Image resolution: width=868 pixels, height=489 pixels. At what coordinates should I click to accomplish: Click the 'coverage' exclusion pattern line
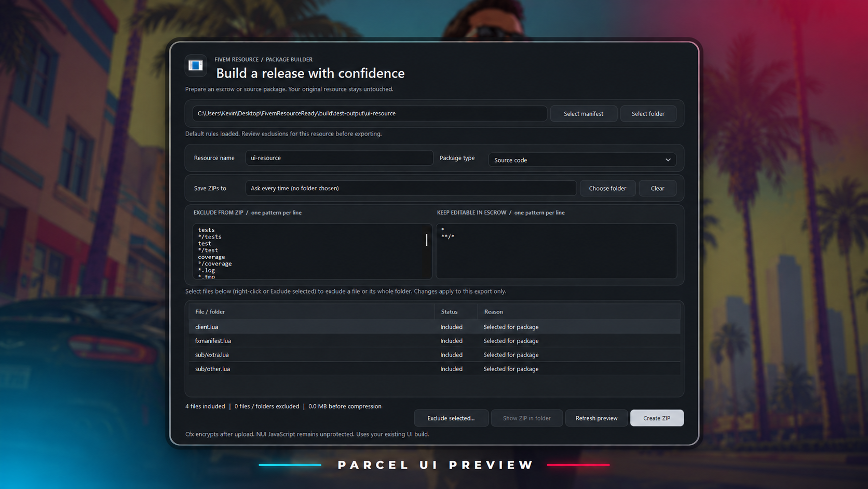coord(211,257)
